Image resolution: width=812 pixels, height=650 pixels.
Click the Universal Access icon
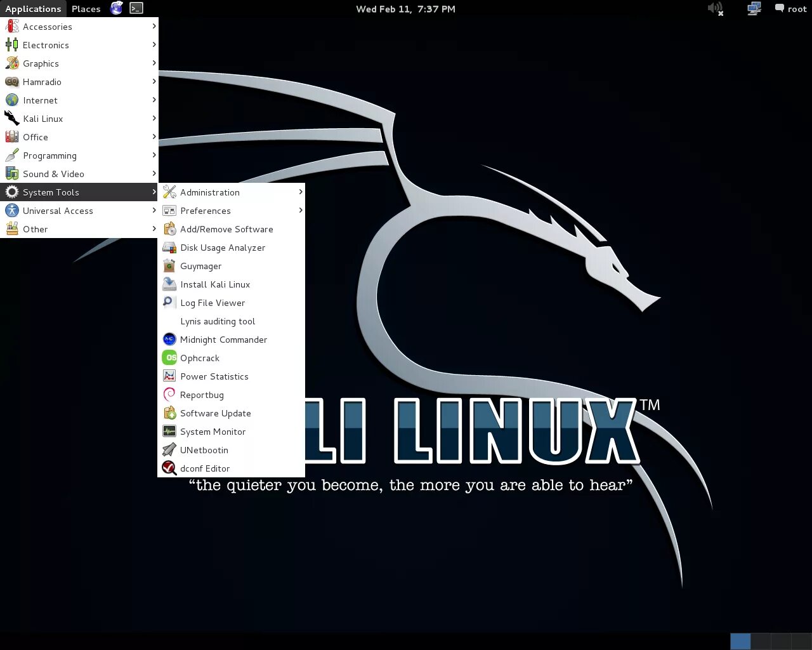click(x=12, y=211)
